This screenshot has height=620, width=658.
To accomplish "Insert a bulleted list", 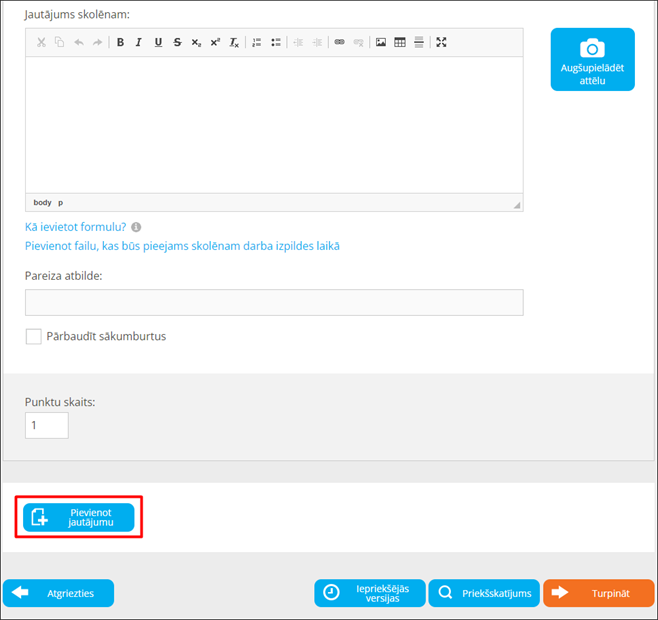I will 276,42.
